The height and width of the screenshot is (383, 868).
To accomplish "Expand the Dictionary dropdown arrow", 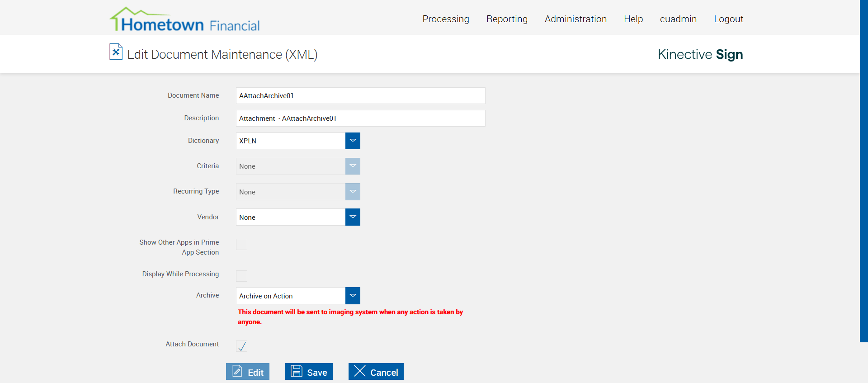I will (353, 141).
